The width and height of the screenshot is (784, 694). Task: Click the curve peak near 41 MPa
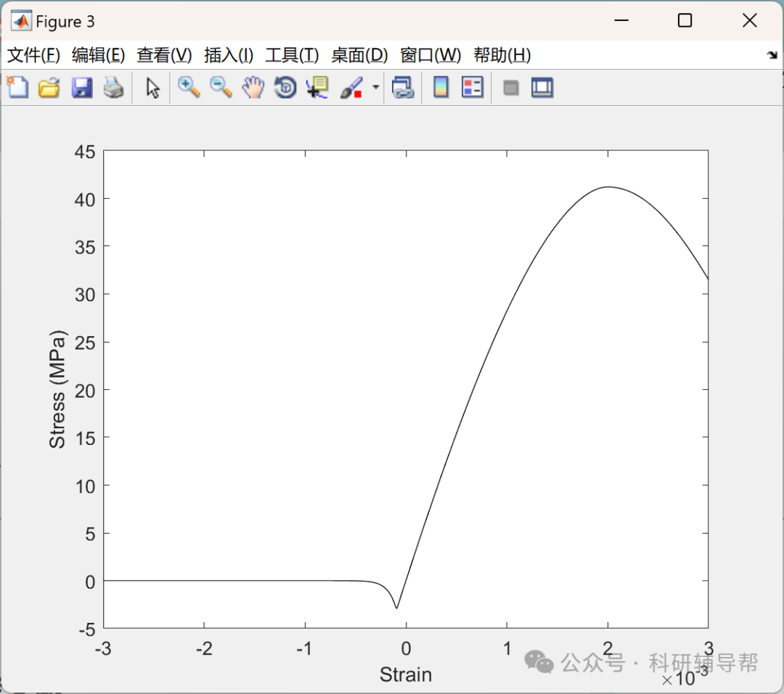608,187
